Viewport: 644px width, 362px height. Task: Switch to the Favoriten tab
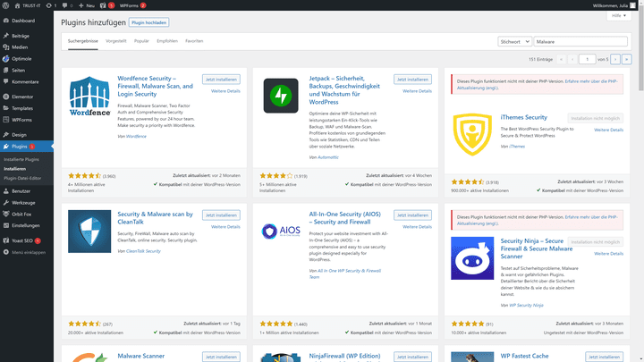(x=194, y=41)
